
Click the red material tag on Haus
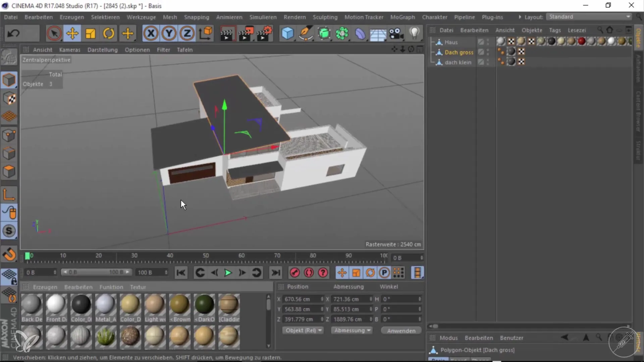tap(582, 41)
